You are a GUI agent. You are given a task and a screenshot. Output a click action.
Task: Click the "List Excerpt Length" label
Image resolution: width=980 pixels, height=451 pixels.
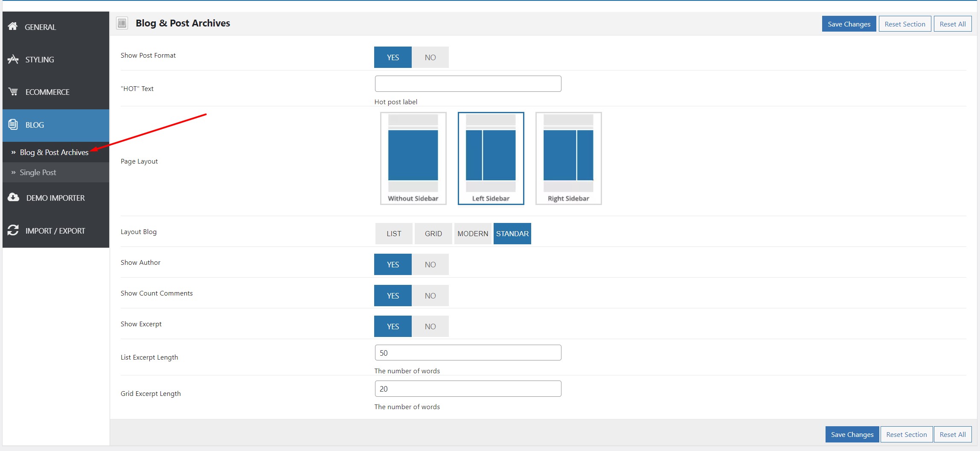149,357
